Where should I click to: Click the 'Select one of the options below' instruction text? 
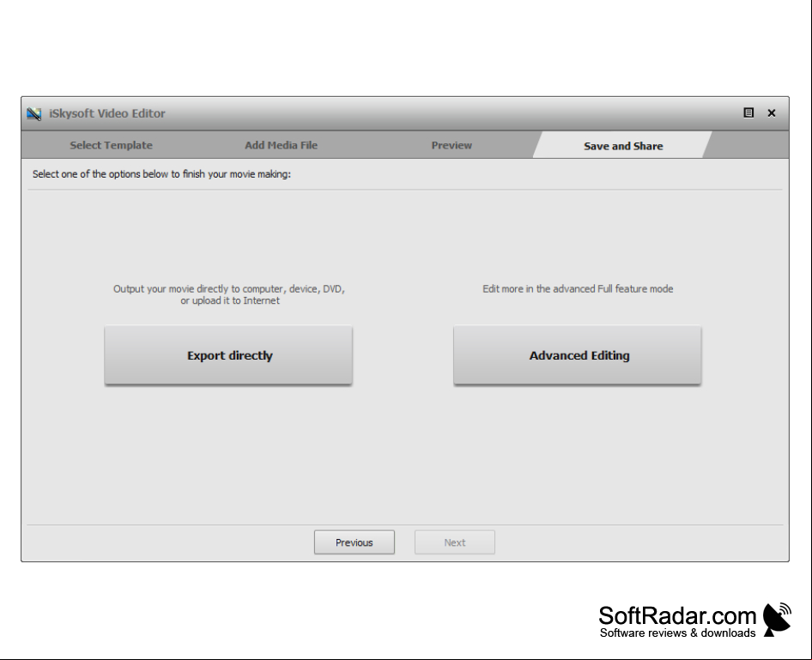click(x=161, y=174)
